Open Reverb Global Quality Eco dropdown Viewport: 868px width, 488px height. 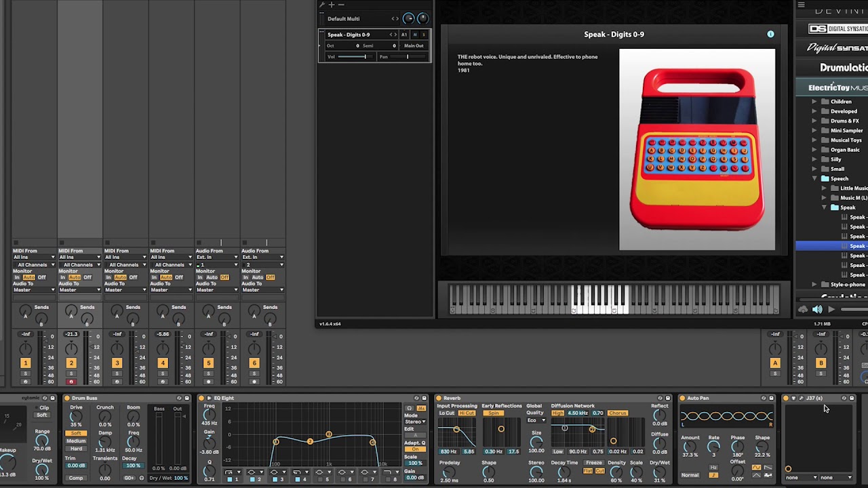[536, 420]
